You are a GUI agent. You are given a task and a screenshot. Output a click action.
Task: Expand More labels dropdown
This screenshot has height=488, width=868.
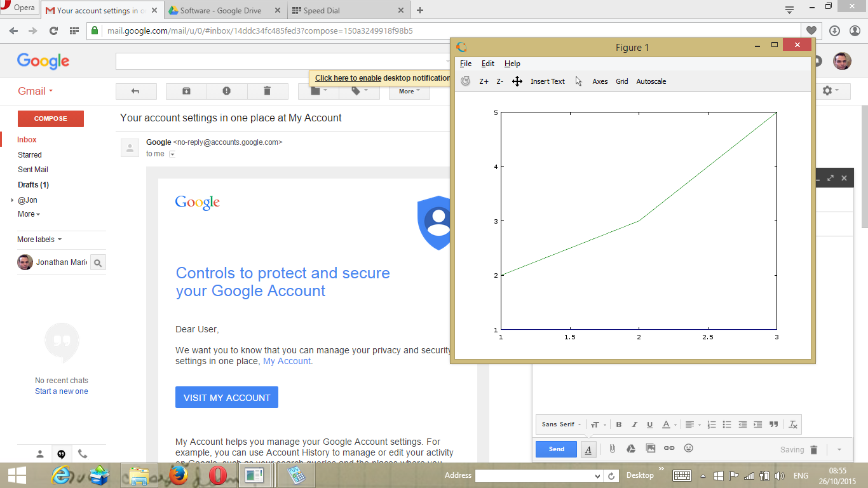click(39, 240)
